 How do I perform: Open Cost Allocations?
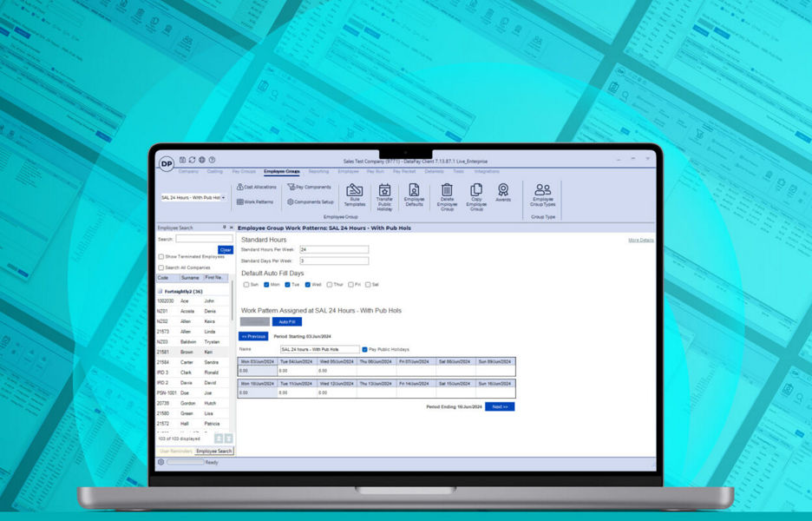tap(257, 187)
